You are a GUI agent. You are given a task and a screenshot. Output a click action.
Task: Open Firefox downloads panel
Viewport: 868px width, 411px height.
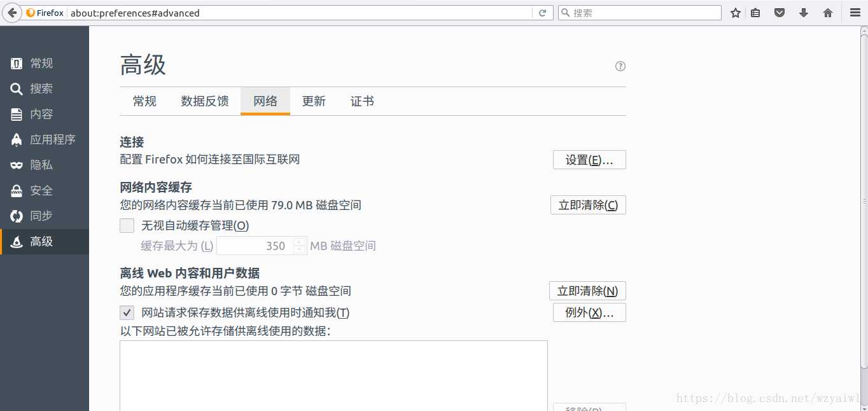click(803, 12)
